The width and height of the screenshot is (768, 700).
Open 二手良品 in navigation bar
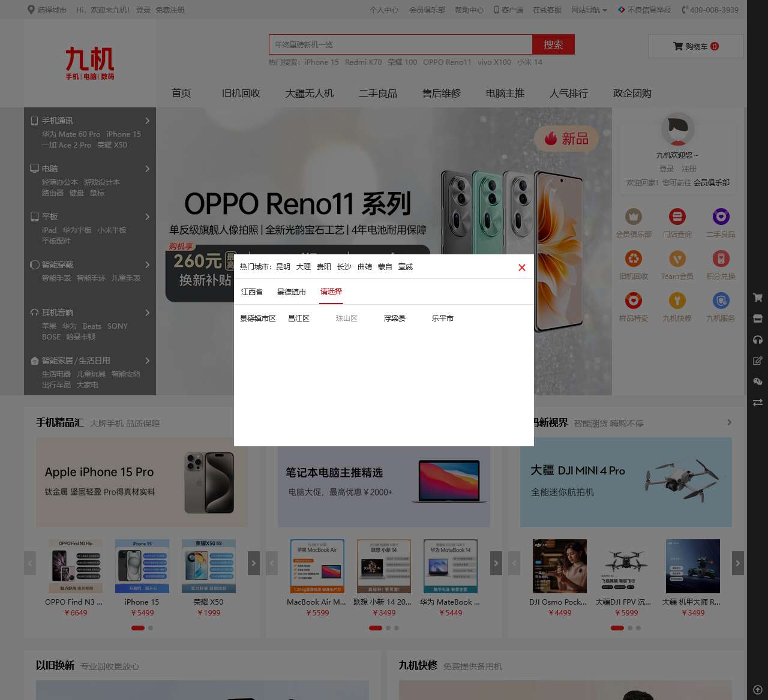click(378, 93)
